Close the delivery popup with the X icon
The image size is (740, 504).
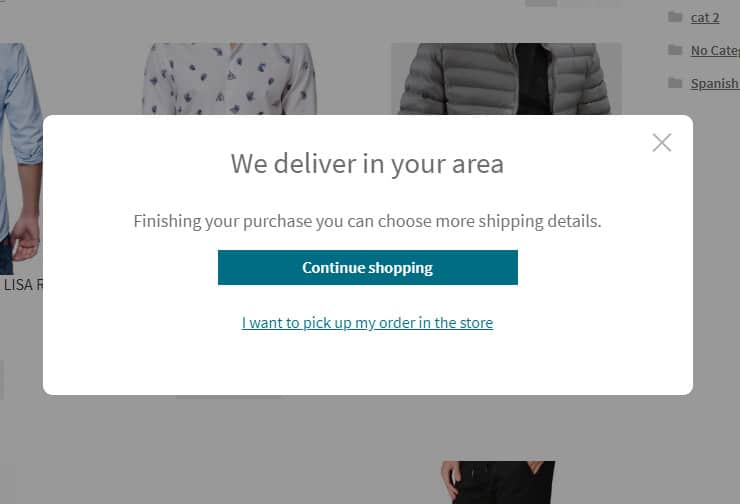pos(662,143)
